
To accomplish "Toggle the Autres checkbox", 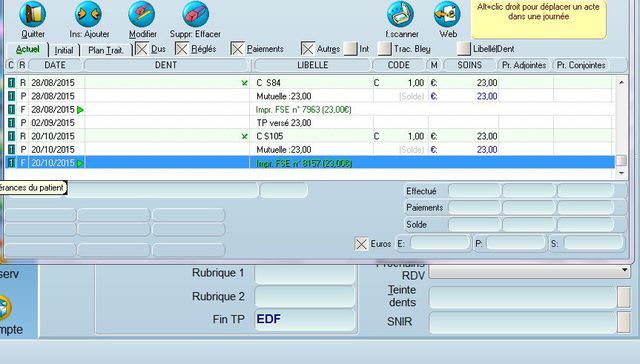I will tap(308, 49).
